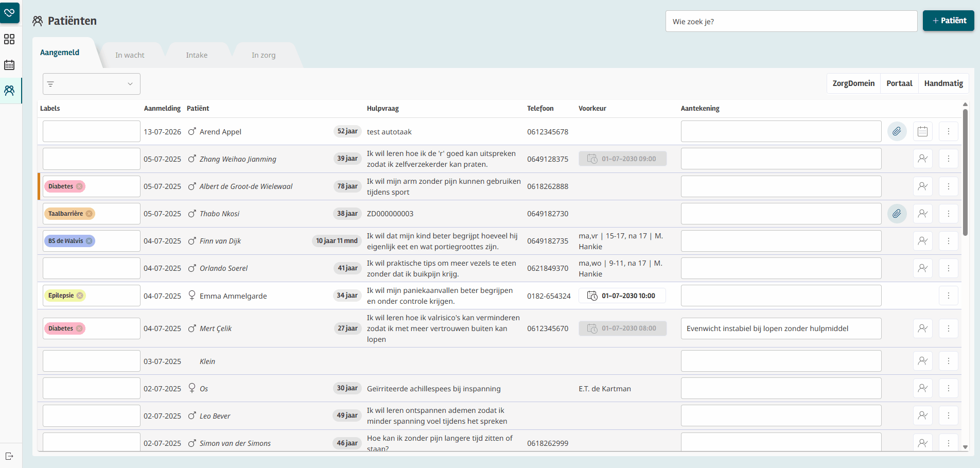Click assign-person icon in Os row
This screenshot has width=980, height=468.
tap(923, 388)
